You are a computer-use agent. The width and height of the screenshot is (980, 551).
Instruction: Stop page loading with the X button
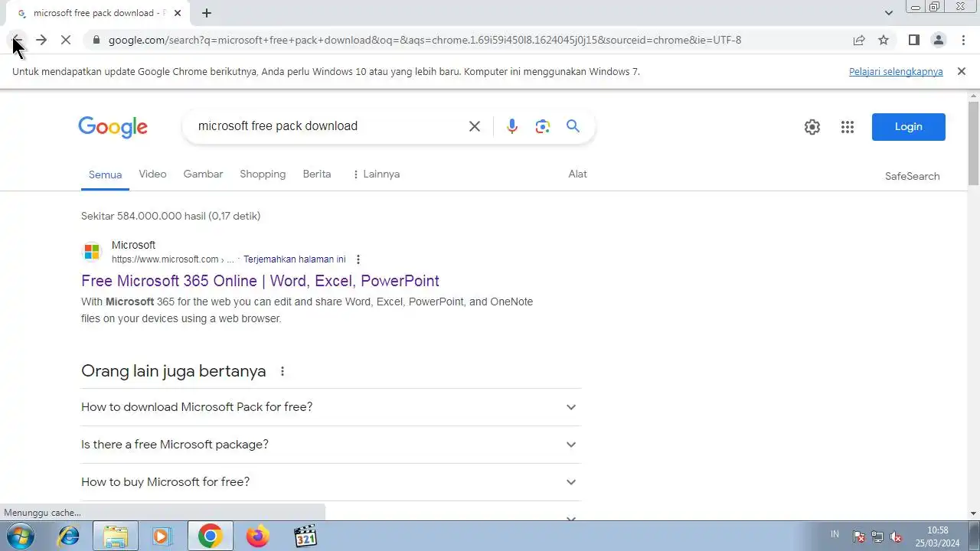66,40
